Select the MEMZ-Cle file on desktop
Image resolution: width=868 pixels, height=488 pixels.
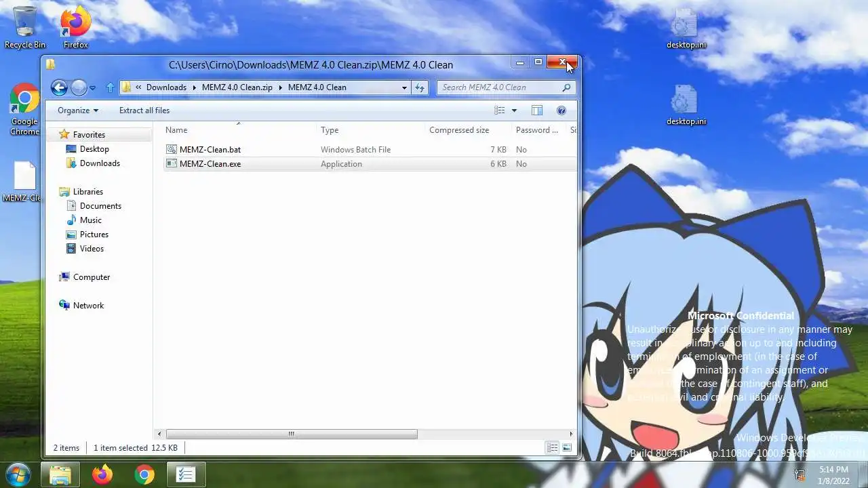point(24,182)
